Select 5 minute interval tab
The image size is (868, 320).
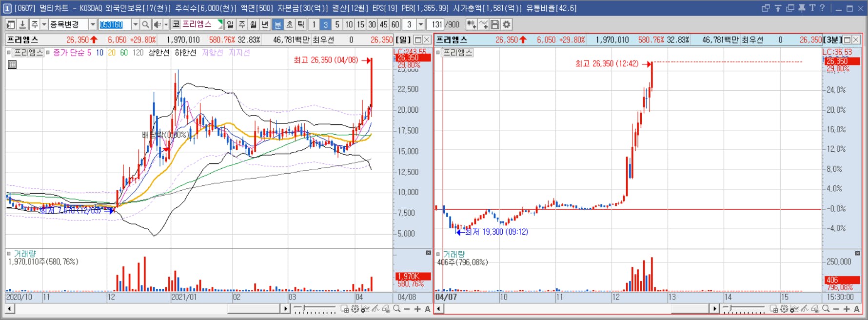click(x=337, y=24)
